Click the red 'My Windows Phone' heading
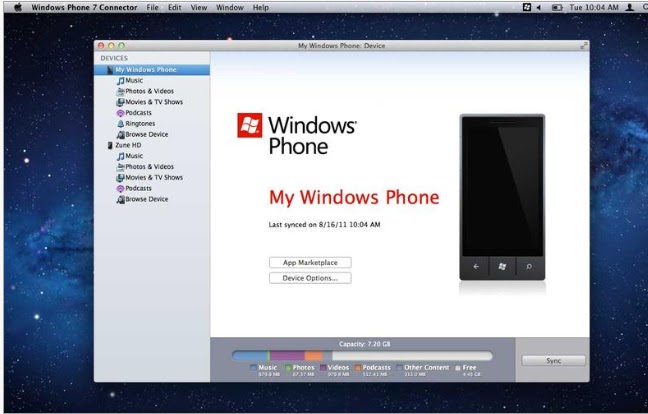Screen dimensions: 648x414 [x=354, y=197]
